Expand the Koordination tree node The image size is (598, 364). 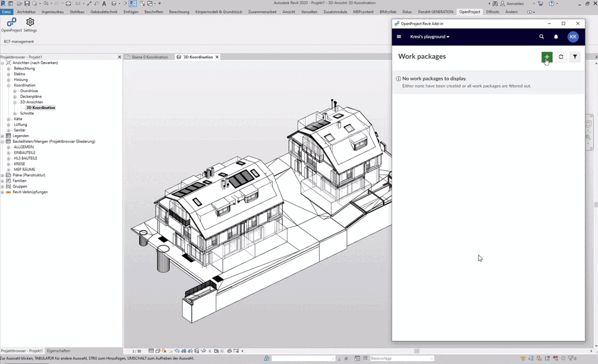(x=8, y=85)
